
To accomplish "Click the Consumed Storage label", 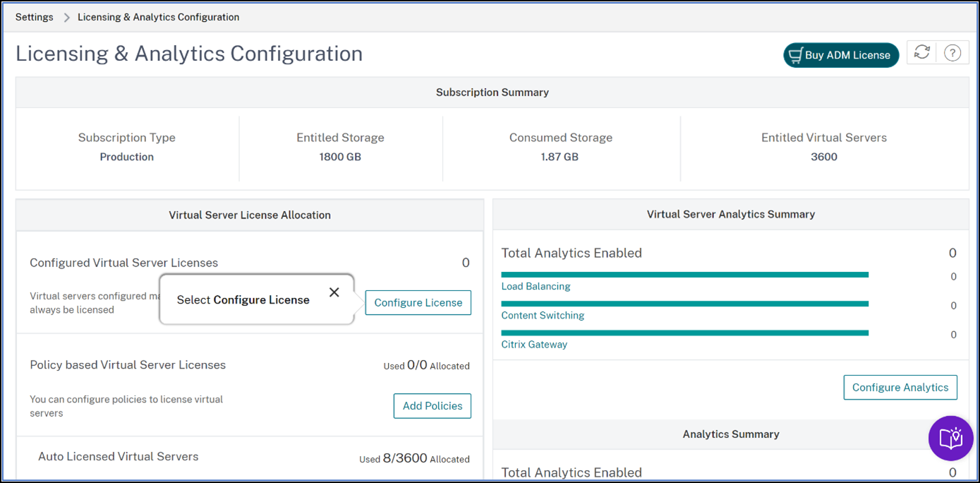I will 561,138.
